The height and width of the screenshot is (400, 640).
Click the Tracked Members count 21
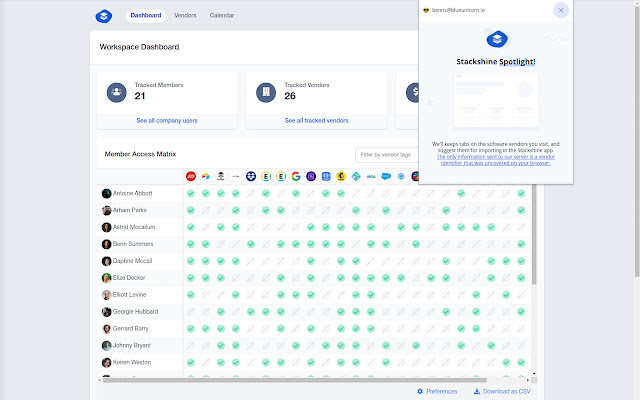tap(140, 96)
